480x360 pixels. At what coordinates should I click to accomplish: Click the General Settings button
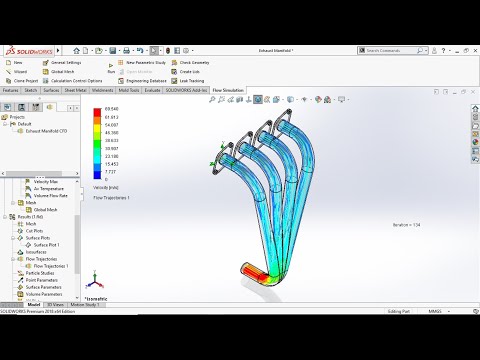click(x=62, y=63)
